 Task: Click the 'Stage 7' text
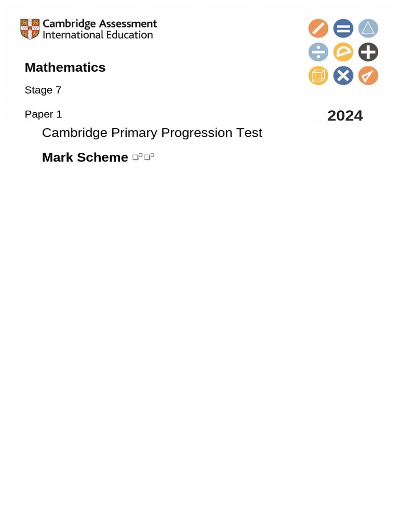pos(43,90)
